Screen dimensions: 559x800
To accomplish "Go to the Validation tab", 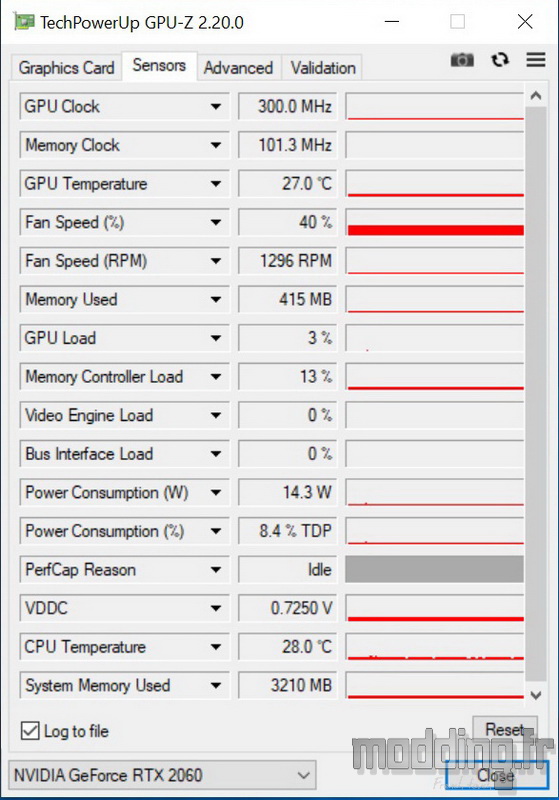I will tap(323, 67).
